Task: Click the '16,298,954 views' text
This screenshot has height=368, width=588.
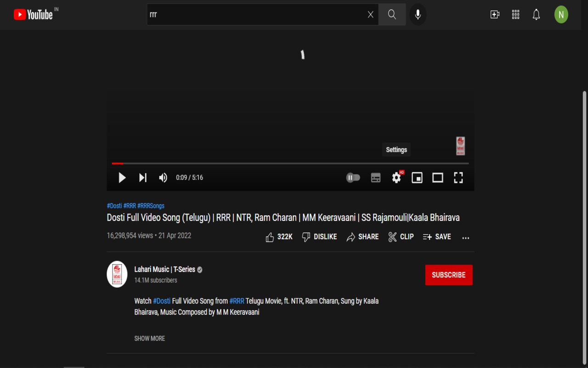Action: [130, 236]
